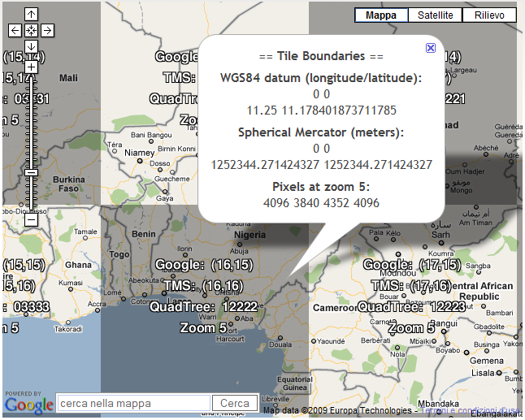
Task: Click the Sarh city label
Action: [x=440, y=235]
